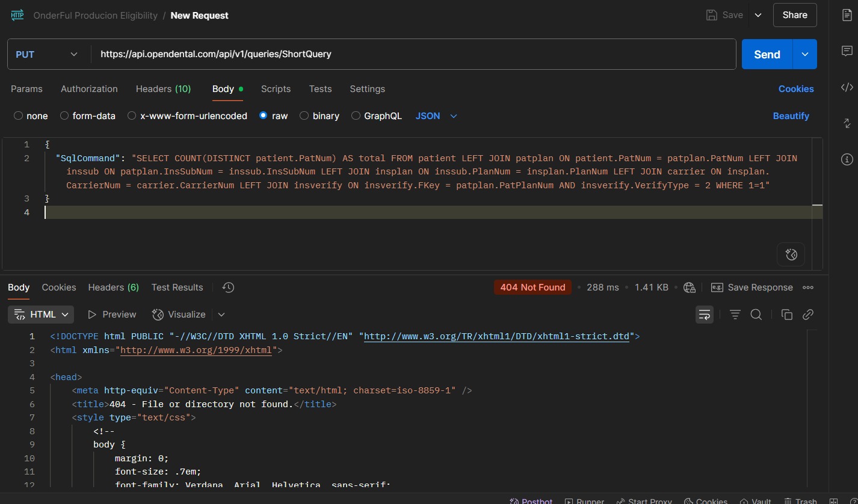Open the documentation icon in right sidebar
Image resolution: width=858 pixels, height=504 pixels.
point(847,16)
